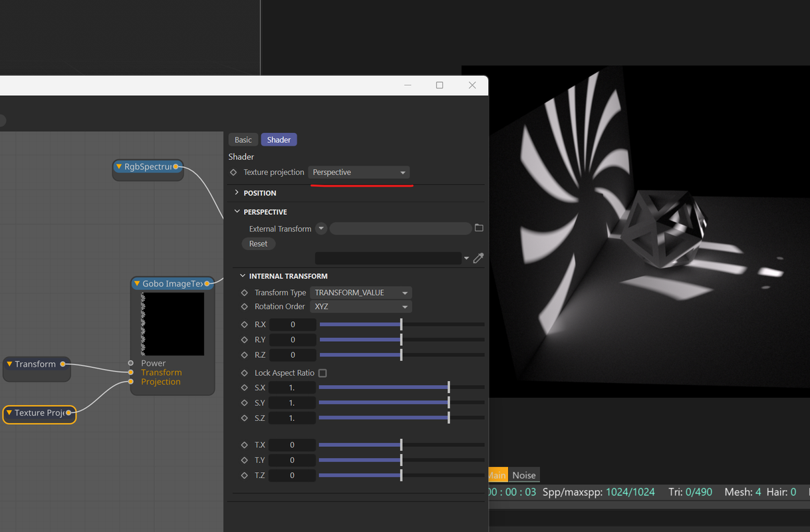The image size is (810, 532).
Task: Toggle the S.Y keyframe diamond
Action: point(244,403)
